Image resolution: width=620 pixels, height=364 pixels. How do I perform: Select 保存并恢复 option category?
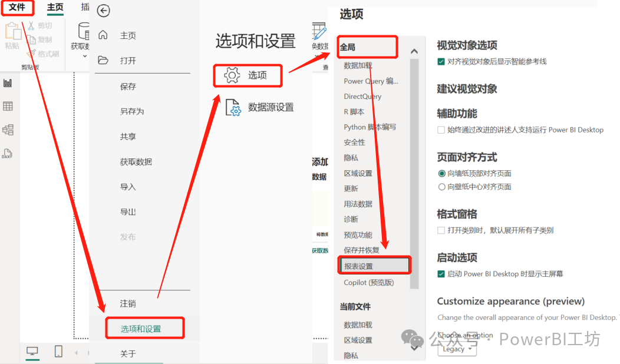(x=361, y=250)
